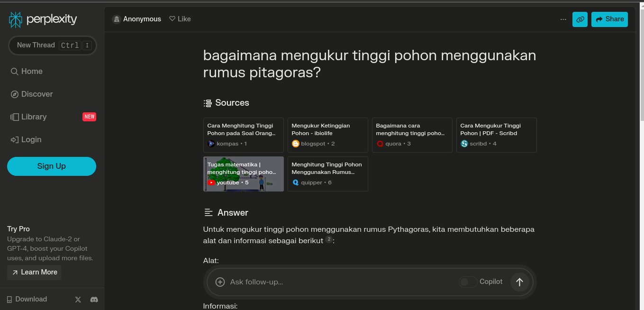The image size is (644, 310).
Task: Select the Home sidebar icon
Action: [x=27, y=71]
